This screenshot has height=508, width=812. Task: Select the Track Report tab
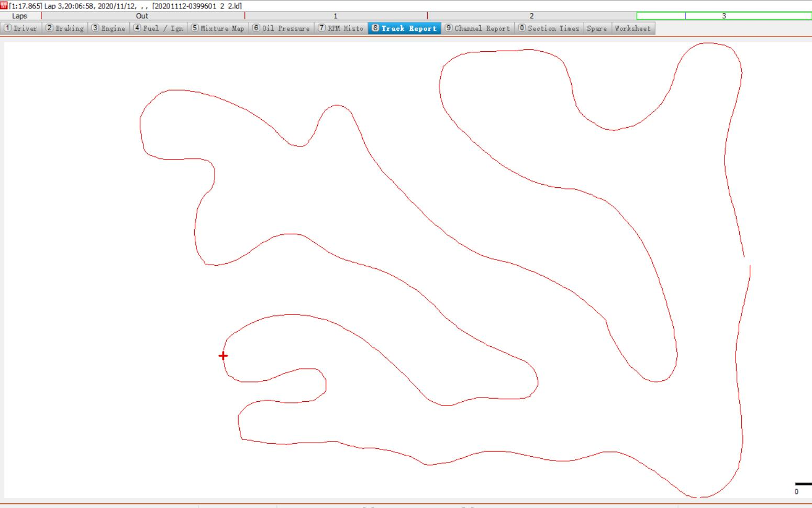(x=404, y=28)
